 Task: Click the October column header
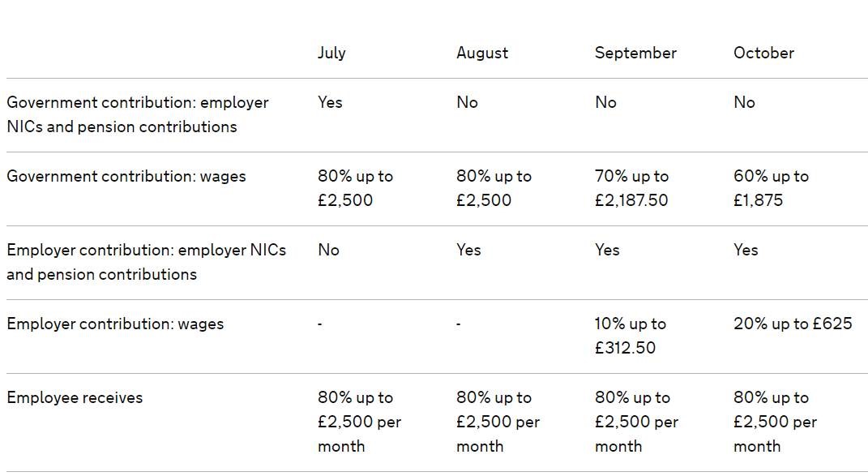(x=763, y=54)
